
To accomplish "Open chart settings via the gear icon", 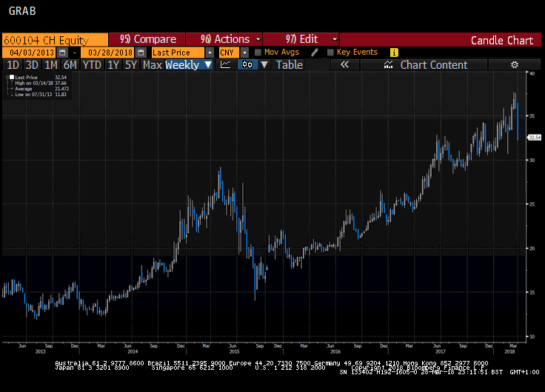I will pyautogui.click(x=515, y=64).
